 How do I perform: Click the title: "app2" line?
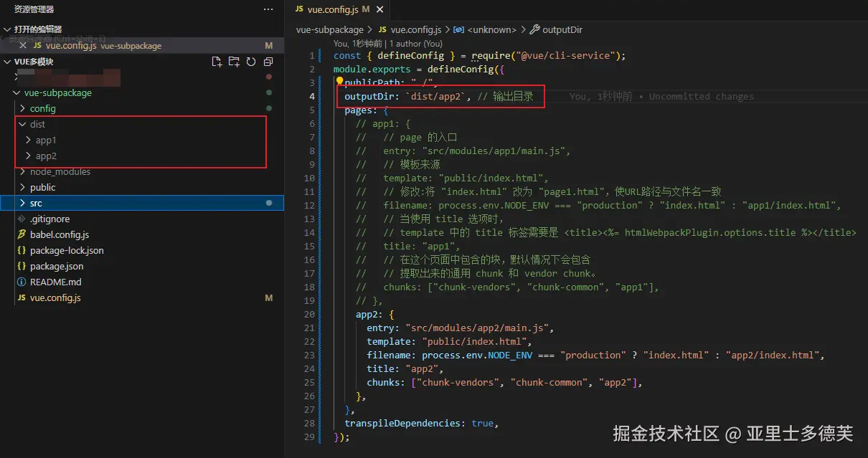(405, 368)
